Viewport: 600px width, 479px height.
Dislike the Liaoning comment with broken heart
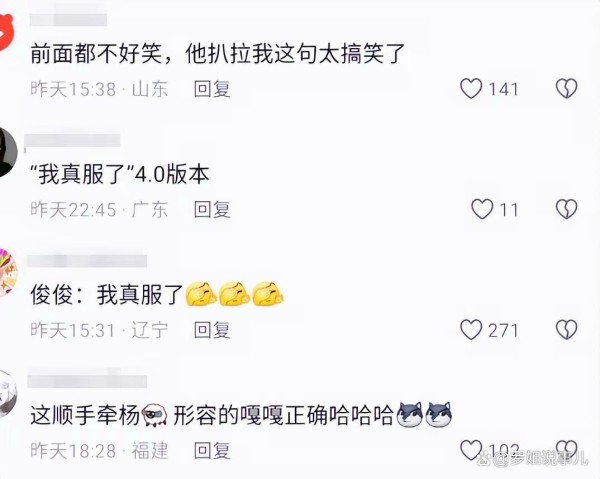(566, 330)
